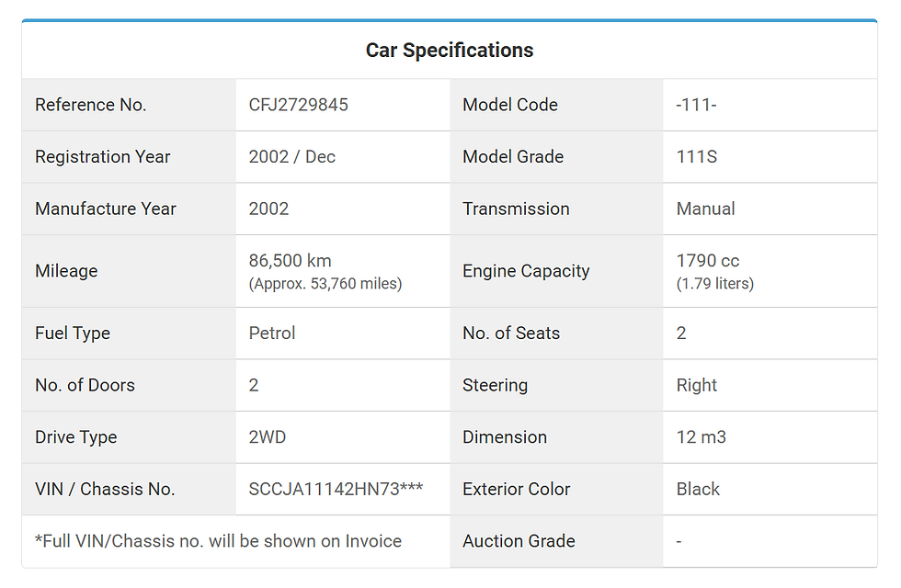Select the reference number CFJ2729845
This screenshot has width=901, height=588.
click(298, 105)
